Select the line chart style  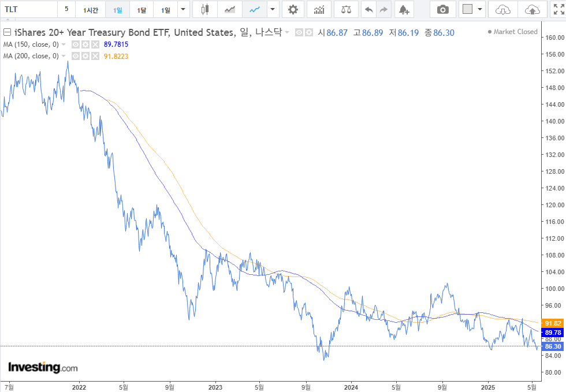255,9
